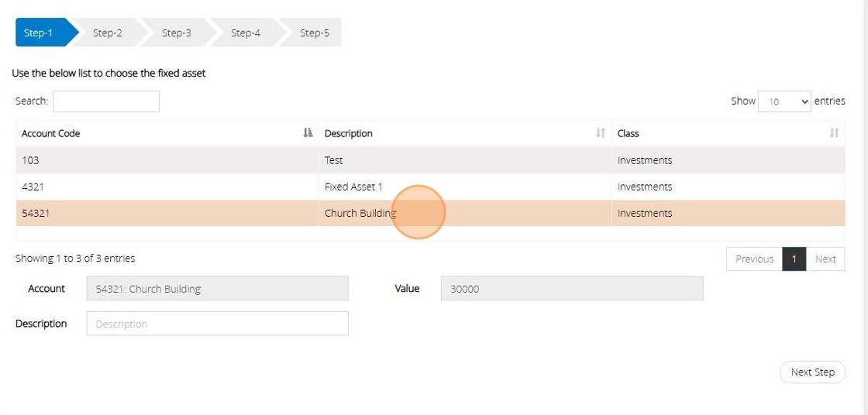Click the Description column sort icon

601,133
